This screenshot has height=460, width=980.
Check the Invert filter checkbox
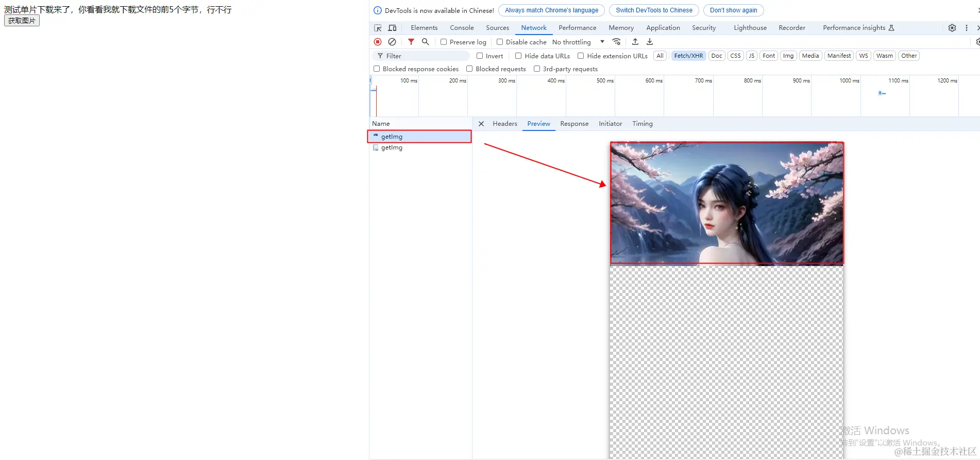pyautogui.click(x=480, y=56)
